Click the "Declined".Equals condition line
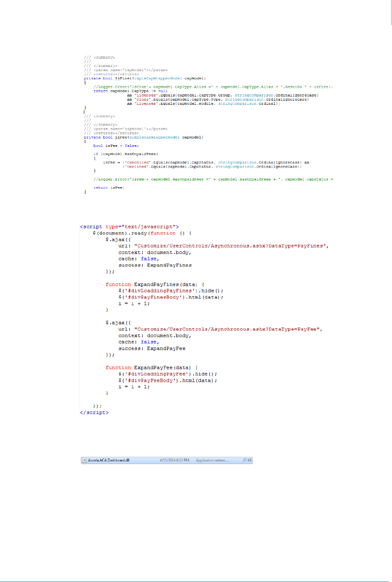 pyautogui.click(x=212, y=167)
